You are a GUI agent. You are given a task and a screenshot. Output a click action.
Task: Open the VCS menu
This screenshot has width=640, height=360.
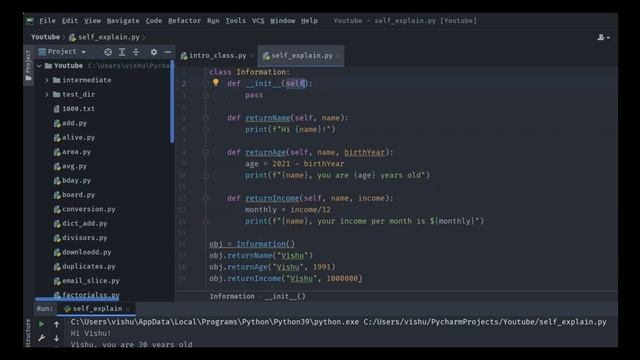click(258, 20)
